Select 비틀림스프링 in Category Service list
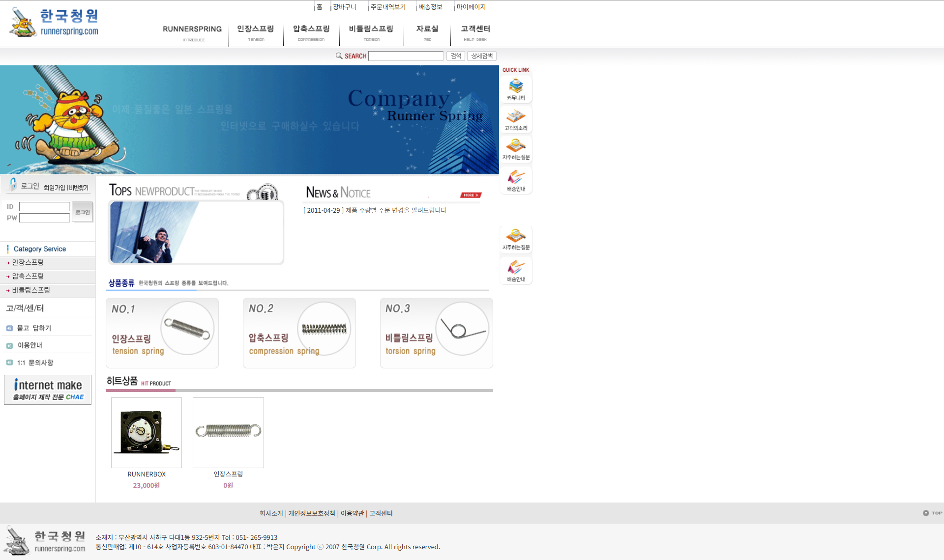The image size is (944, 560). pos(31,290)
